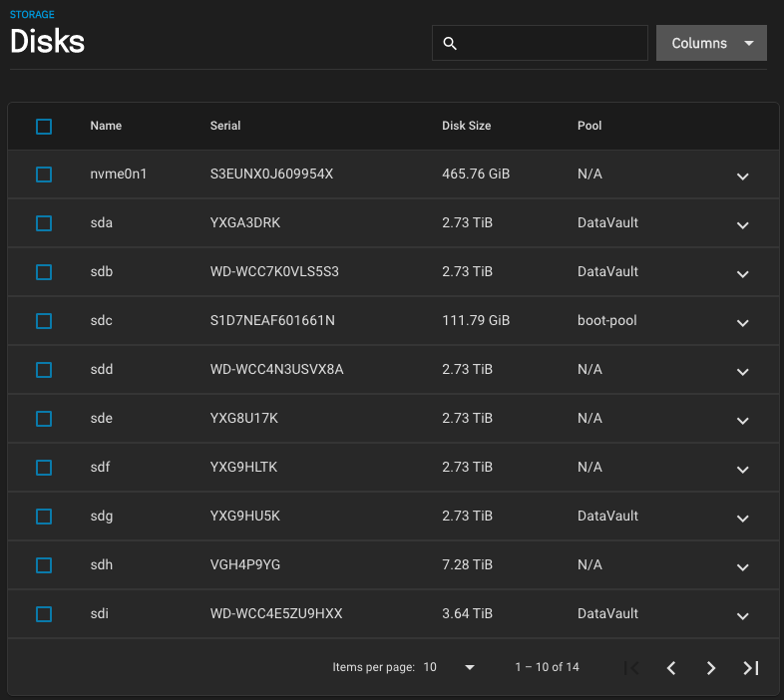Click serial S1D7NEAF601661N
The width and height of the screenshot is (784, 700).
point(272,320)
